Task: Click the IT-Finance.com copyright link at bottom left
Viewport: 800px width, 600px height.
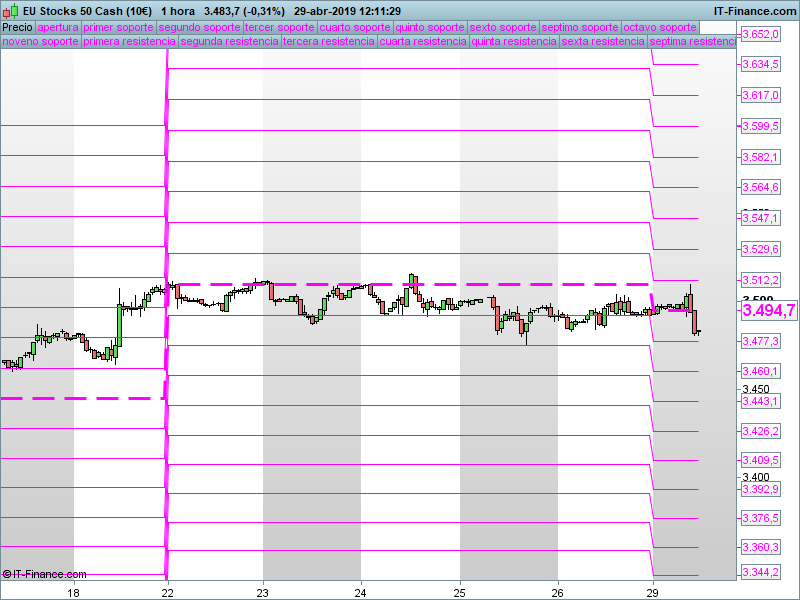Action: (44, 574)
